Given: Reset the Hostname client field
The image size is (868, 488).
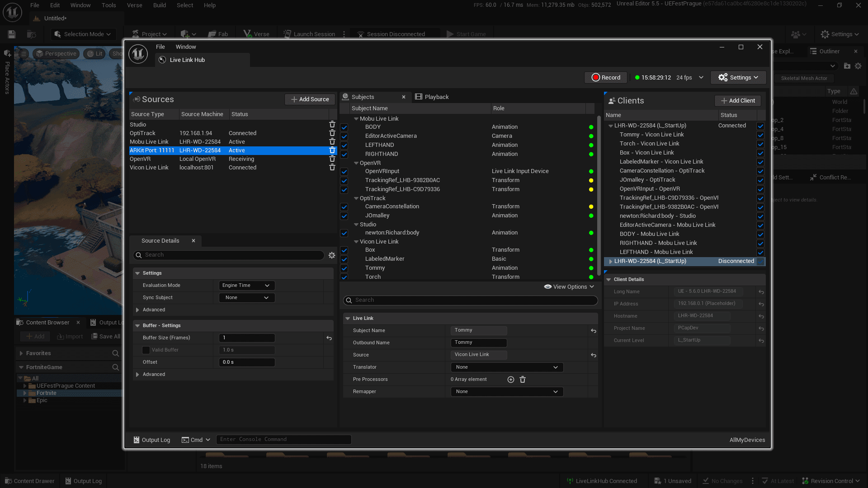Looking at the screenshot, I should tap(761, 316).
